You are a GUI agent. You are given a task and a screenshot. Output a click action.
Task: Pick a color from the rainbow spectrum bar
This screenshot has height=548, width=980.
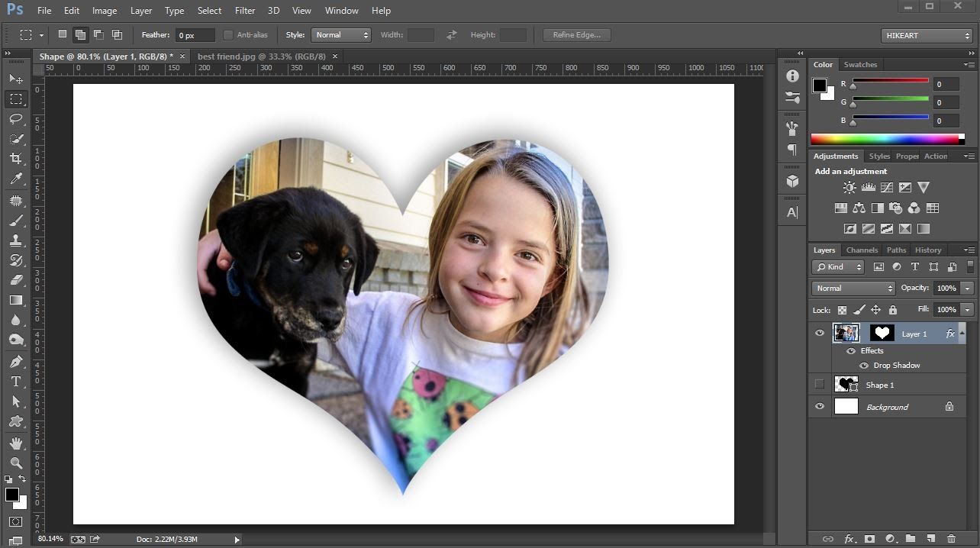coord(885,138)
